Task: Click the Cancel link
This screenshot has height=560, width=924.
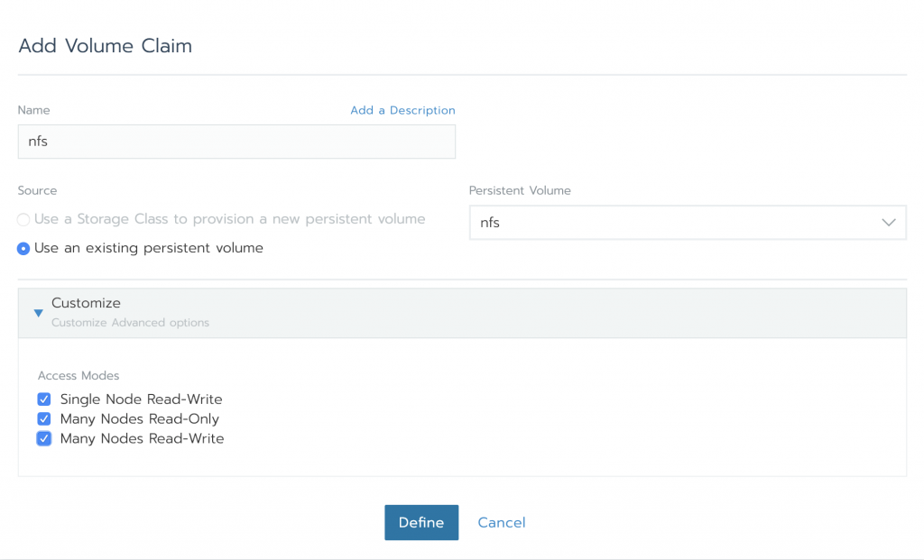Action: click(x=502, y=522)
